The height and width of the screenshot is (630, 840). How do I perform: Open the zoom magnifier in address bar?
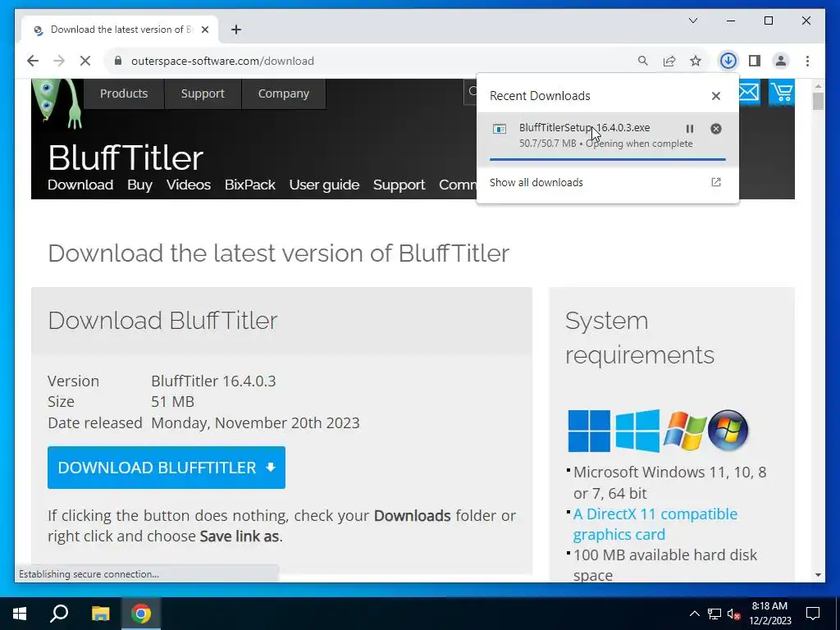tap(643, 61)
